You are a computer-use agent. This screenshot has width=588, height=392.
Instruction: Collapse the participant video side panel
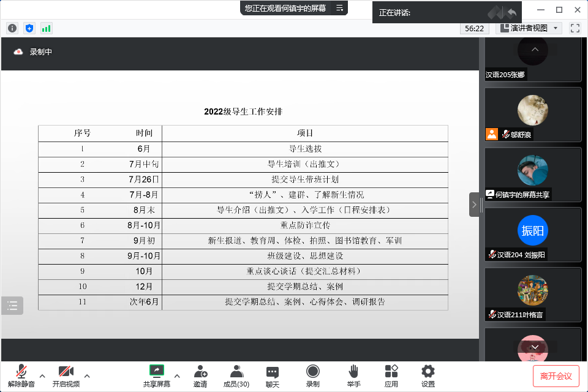pyautogui.click(x=474, y=205)
